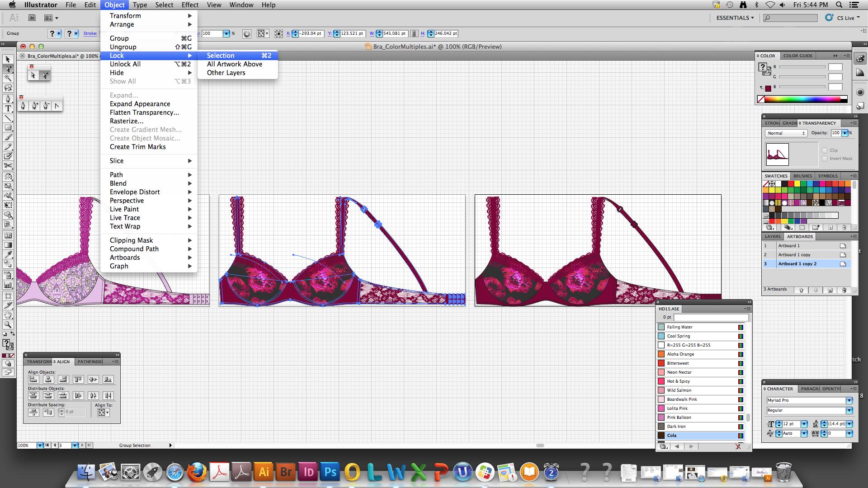
Task: Select the Magic Wand tool
Action: click(8, 78)
